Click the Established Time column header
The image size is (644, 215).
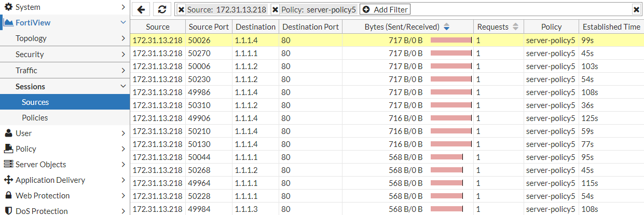tap(611, 27)
